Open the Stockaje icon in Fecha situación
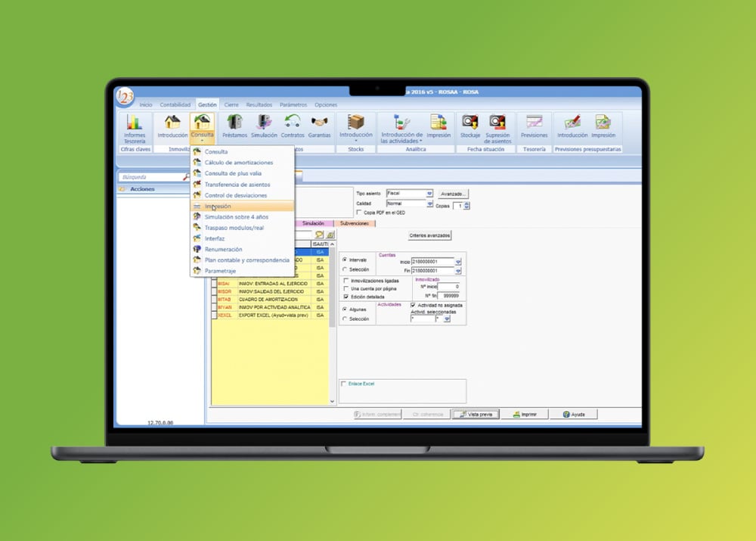This screenshot has width=756, height=541. pyautogui.click(x=470, y=123)
